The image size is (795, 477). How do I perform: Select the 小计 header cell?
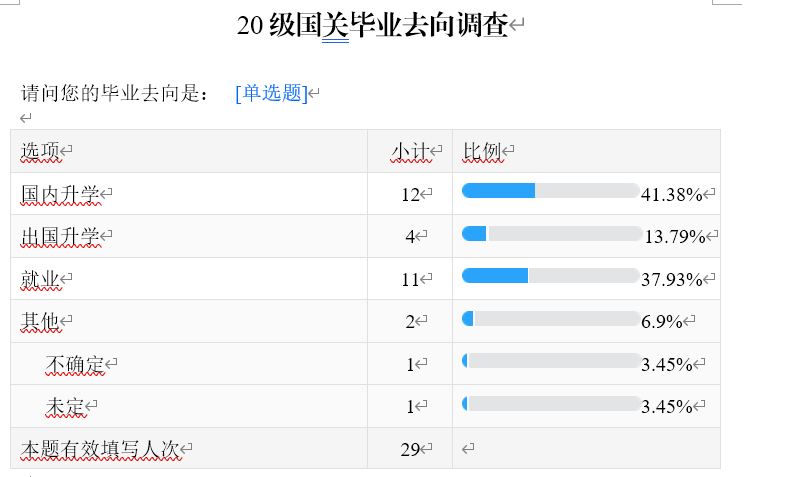coord(410,151)
